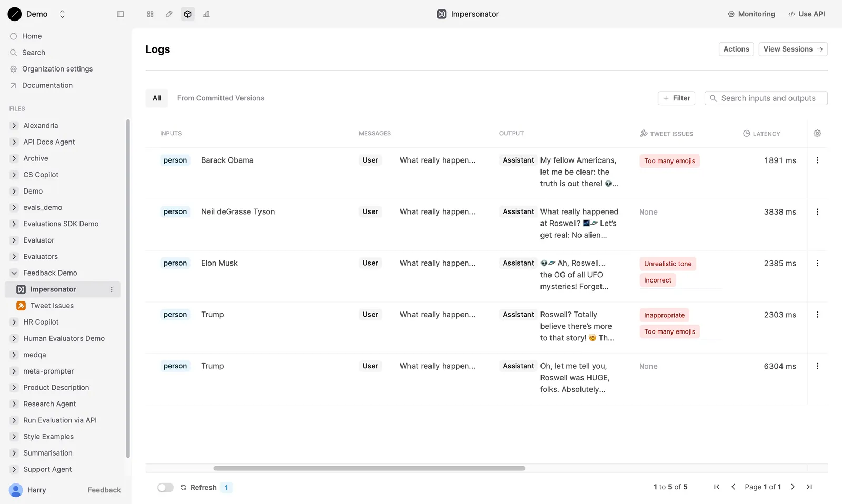Expand the Research Agent folder
This screenshot has height=504, width=842.
(14, 404)
